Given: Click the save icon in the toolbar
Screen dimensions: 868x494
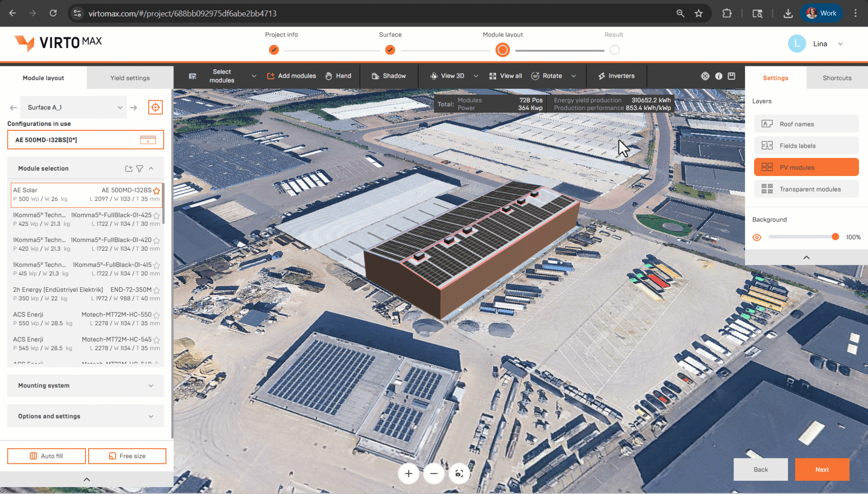Looking at the screenshot, I should coord(732,76).
